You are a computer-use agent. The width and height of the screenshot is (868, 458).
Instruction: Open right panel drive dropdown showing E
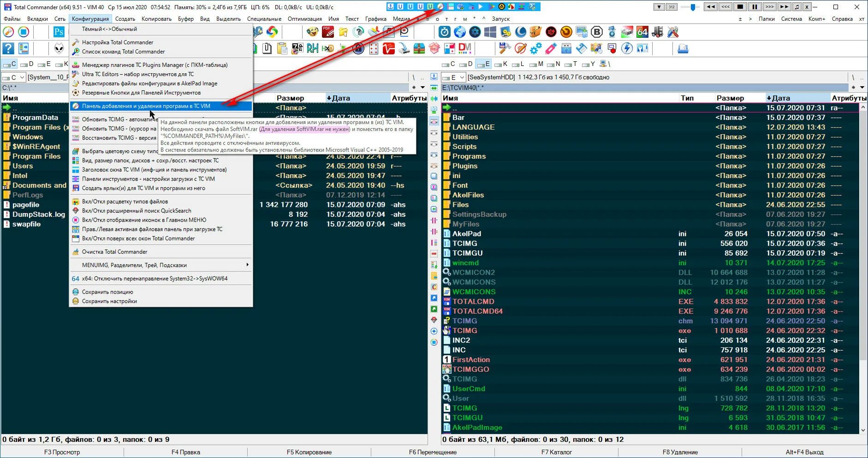click(453, 77)
